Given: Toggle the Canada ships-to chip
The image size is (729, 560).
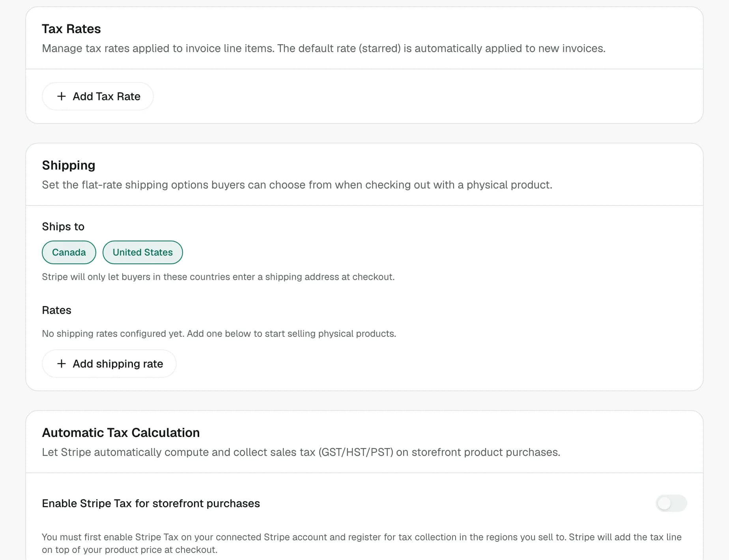Looking at the screenshot, I should pyautogui.click(x=69, y=252).
